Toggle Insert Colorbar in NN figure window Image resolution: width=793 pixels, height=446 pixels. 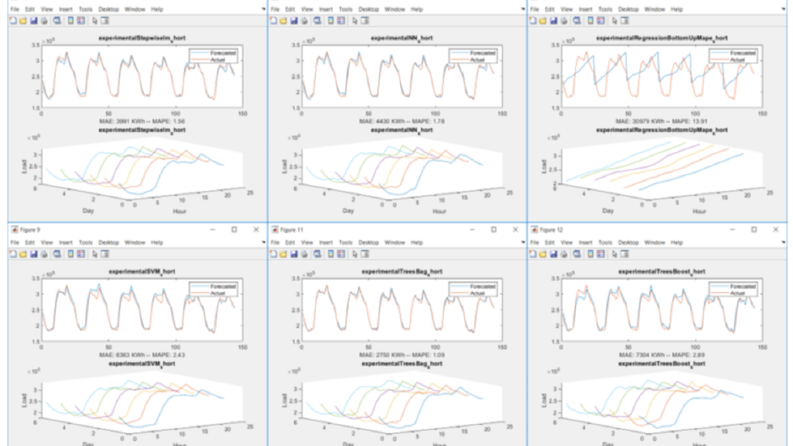[331, 21]
